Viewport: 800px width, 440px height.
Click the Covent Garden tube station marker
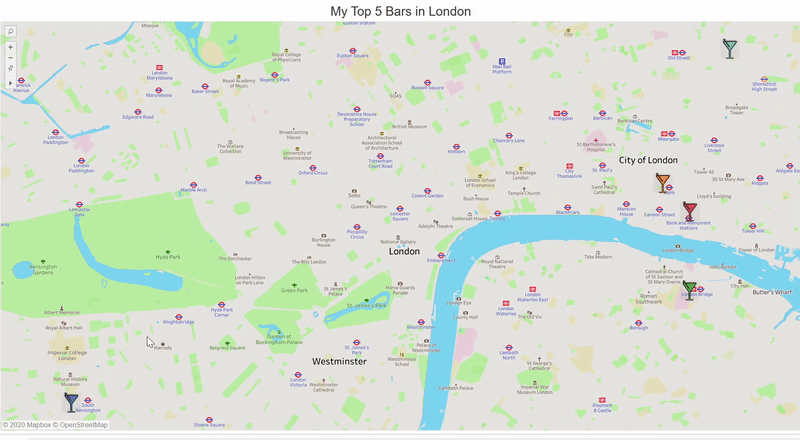click(x=428, y=191)
